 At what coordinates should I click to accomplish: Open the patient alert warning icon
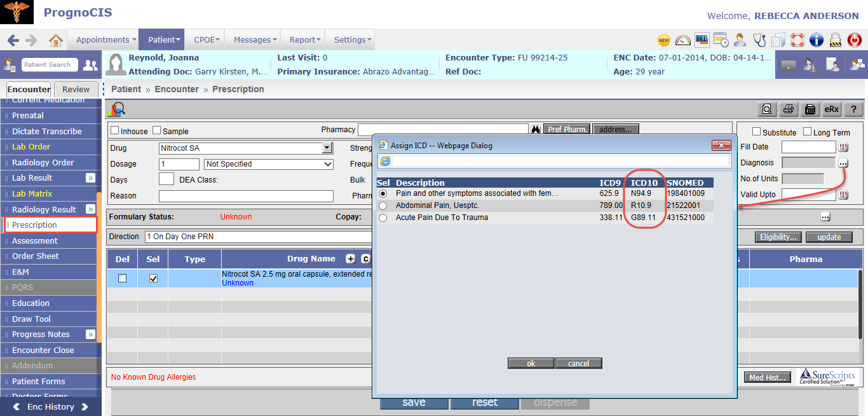click(x=810, y=65)
